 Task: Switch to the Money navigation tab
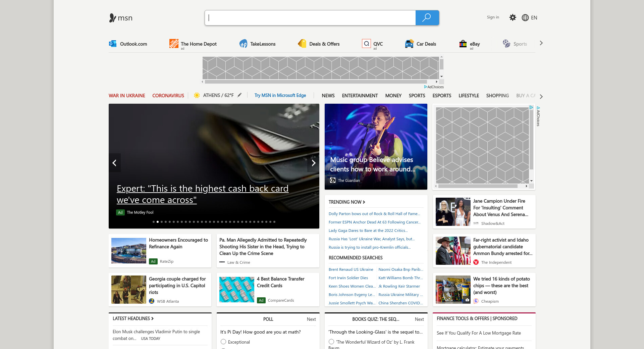393,96
